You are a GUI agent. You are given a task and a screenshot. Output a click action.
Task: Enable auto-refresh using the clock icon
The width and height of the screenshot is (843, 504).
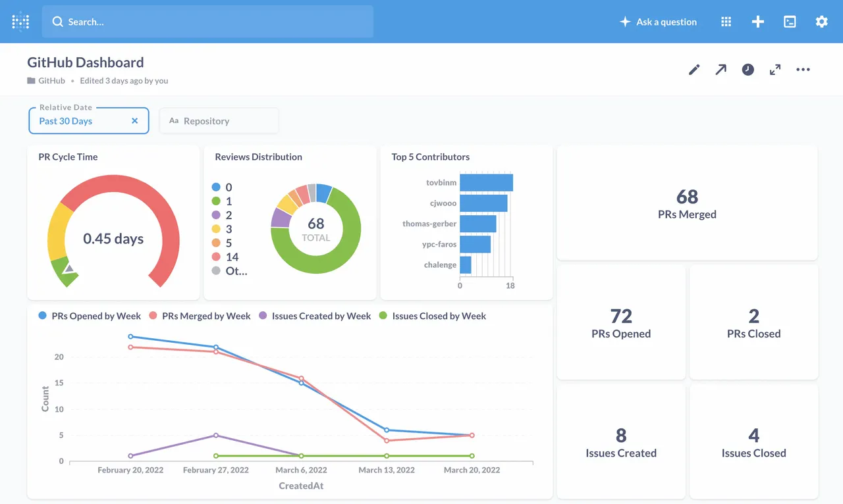(x=748, y=69)
